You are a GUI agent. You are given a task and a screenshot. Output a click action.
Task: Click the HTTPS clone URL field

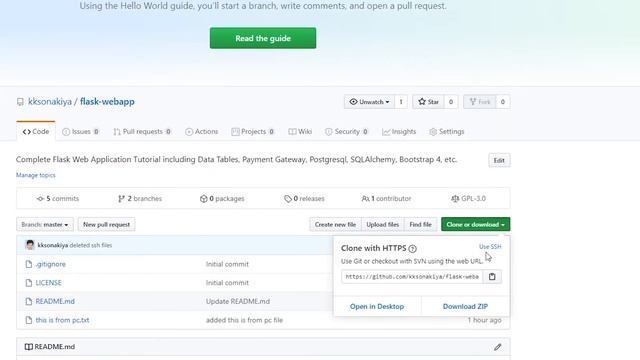tap(412, 277)
